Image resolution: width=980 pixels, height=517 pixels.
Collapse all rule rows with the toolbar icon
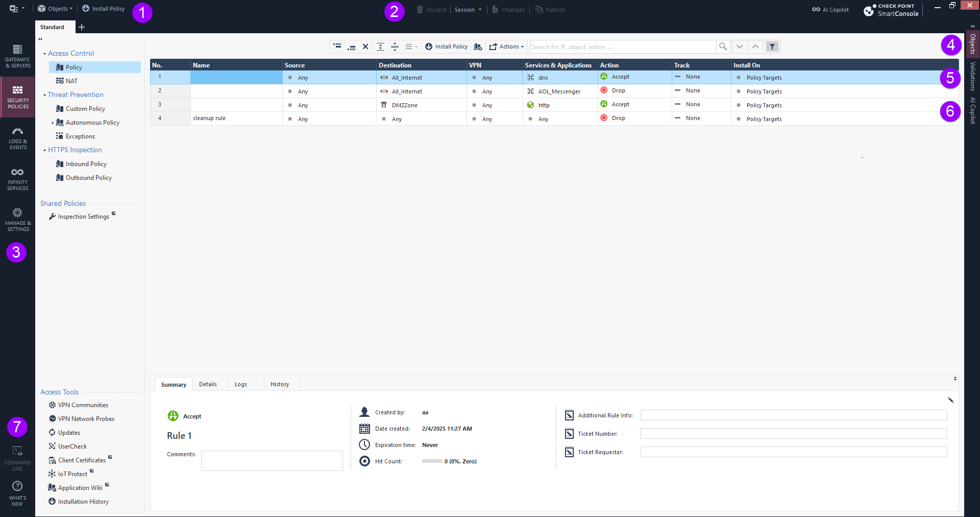[x=395, y=46]
